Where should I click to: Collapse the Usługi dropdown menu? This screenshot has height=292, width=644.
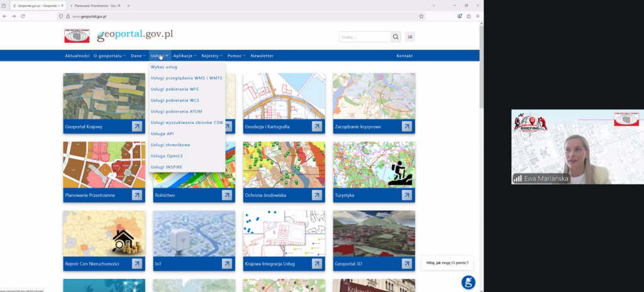tap(159, 55)
